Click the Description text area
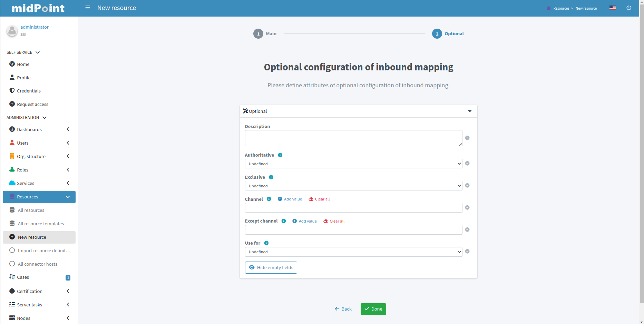Viewport: 644px width, 324px height. pyautogui.click(x=353, y=138)
